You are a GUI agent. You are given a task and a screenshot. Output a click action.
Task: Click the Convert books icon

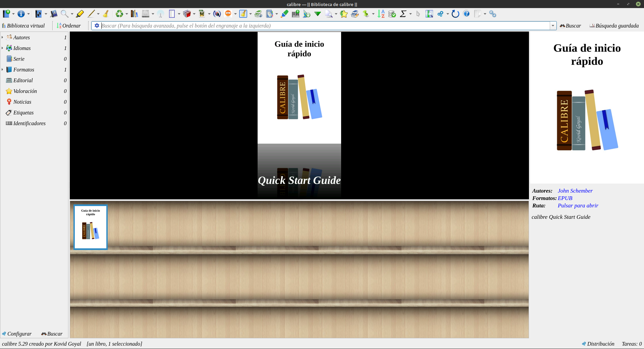39,14
